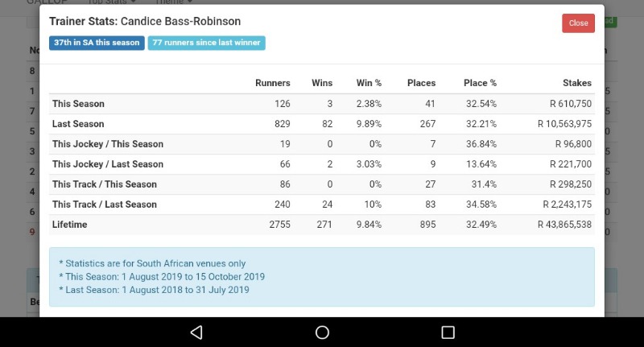Screen dimensions: 644x347
Task: Click the Lifetime stakes value R 43,865,538
Action: tap(564, 225)
